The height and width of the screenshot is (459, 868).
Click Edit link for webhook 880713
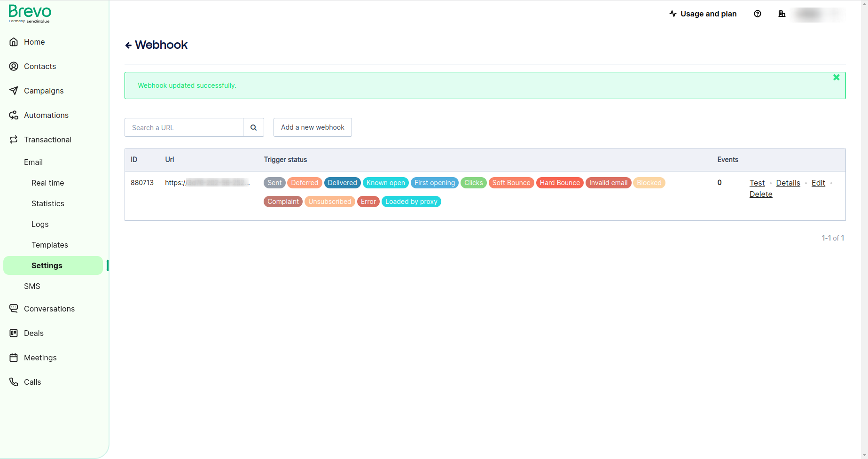[x=818, y=183]
